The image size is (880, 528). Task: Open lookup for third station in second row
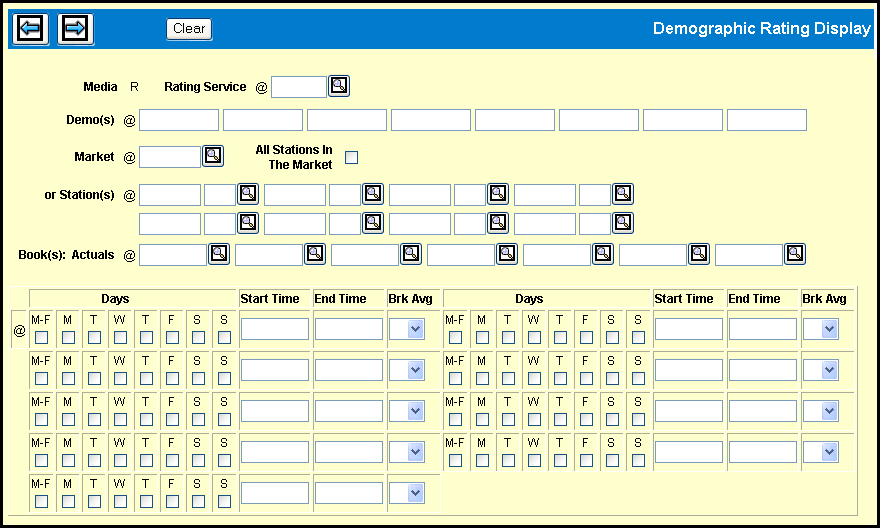coord(498,223)
